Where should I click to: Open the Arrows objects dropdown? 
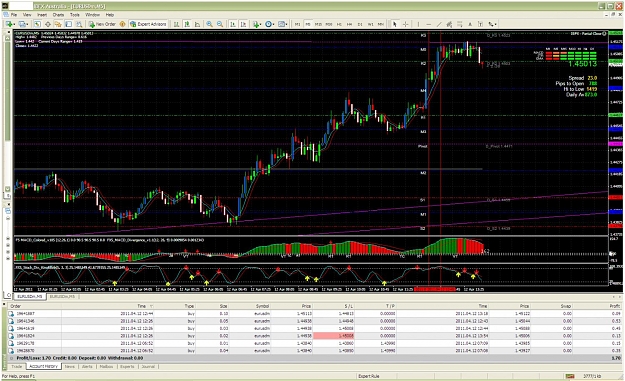493,24
